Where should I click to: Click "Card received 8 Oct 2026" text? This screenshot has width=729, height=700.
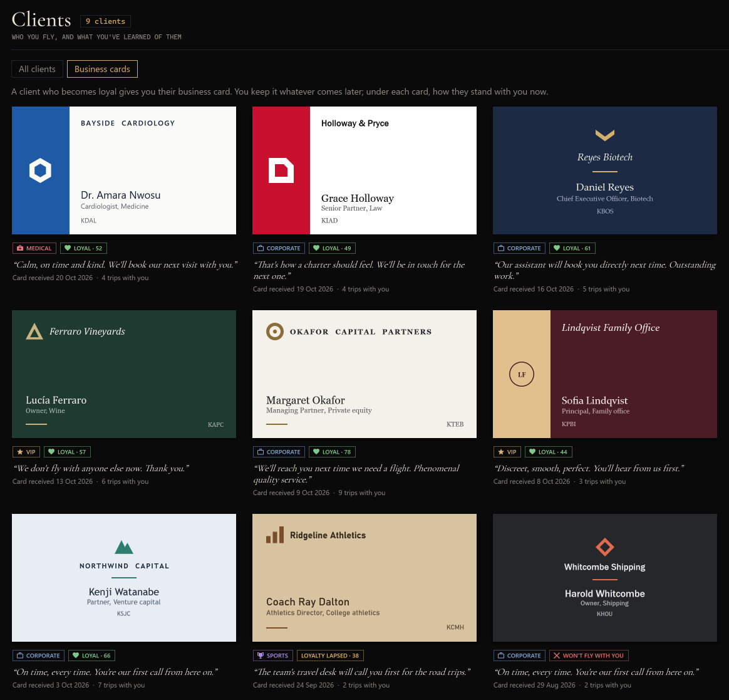tap(532, 481)
